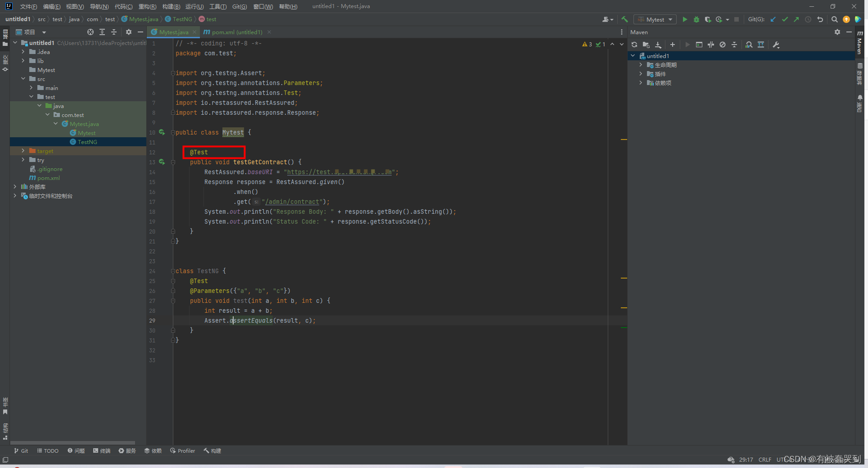The image size is (868, 468).
Task: Open the Git(G) menu
Action: point(240,6)
